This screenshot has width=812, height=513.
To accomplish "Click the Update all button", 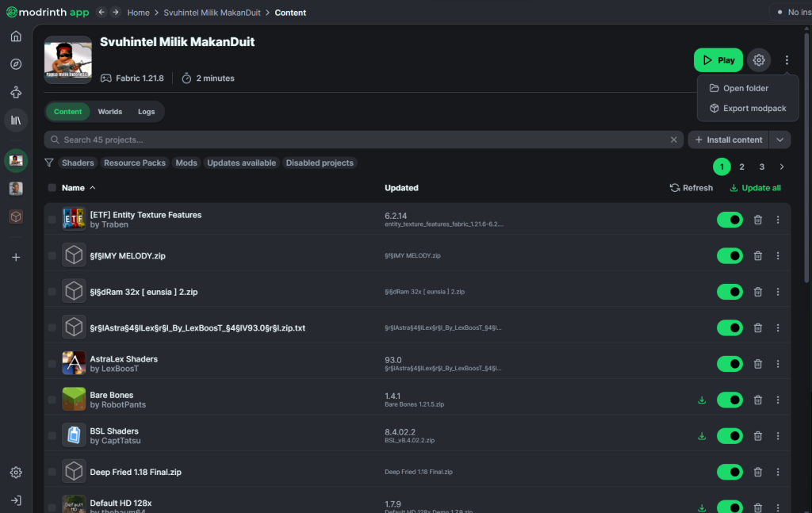I will (755, 188).
